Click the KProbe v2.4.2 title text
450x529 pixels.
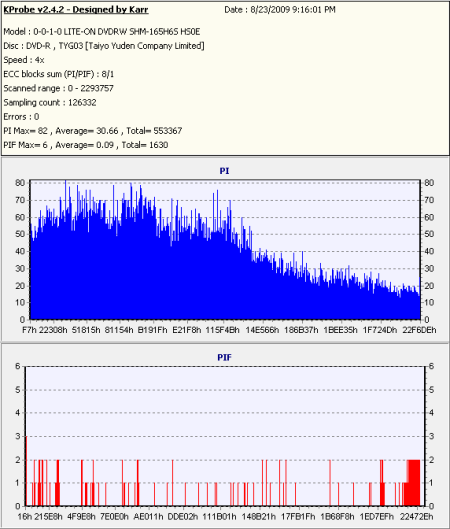(76, 9)
